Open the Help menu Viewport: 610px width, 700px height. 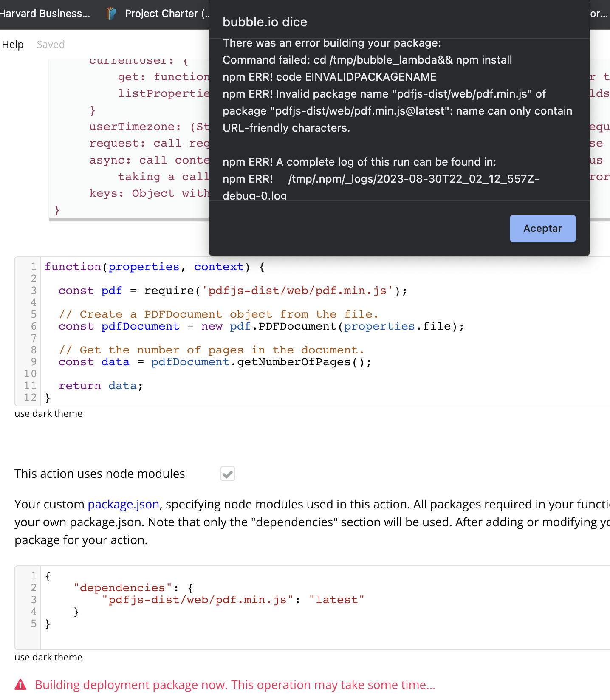coord(13,44)
